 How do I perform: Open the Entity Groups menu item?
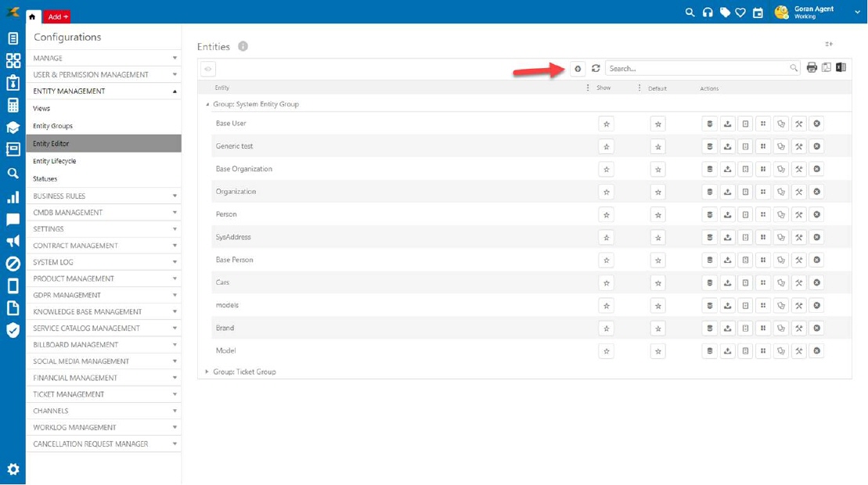pos(52,126)
